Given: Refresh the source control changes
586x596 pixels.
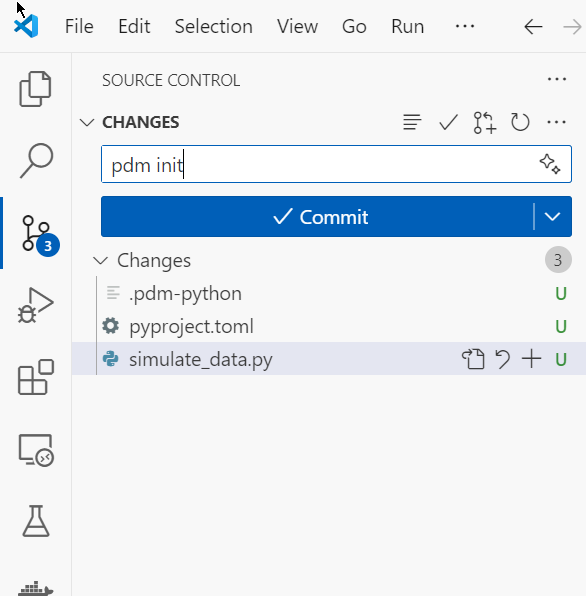Looking at the screenshot, I should (520, 122).
